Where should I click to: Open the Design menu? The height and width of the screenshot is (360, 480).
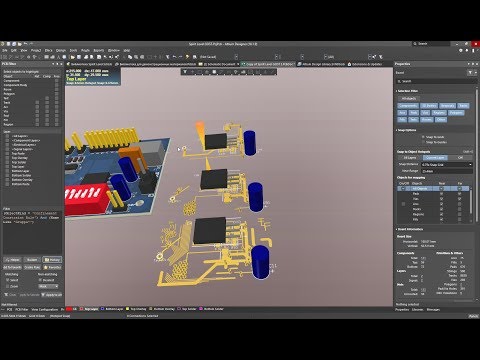[x=61, y=50]
